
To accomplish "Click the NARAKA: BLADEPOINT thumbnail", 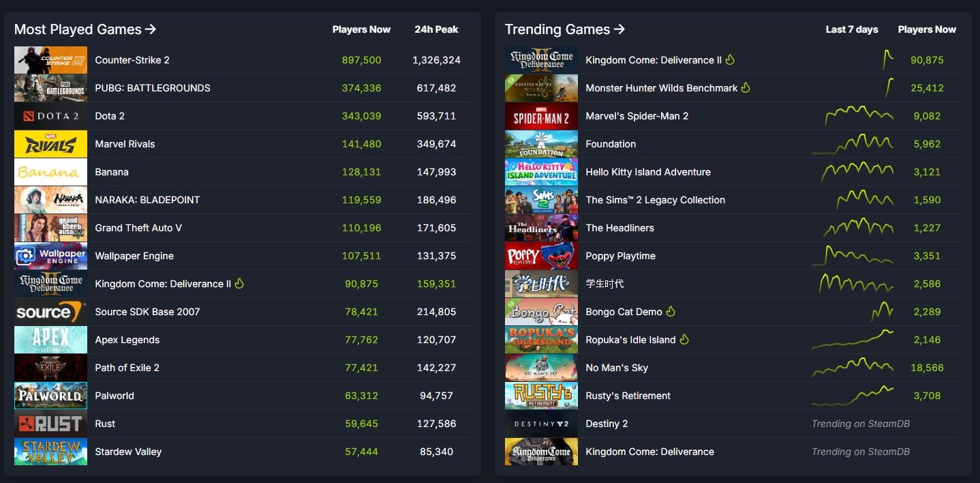I will click(x=50, y=200).
